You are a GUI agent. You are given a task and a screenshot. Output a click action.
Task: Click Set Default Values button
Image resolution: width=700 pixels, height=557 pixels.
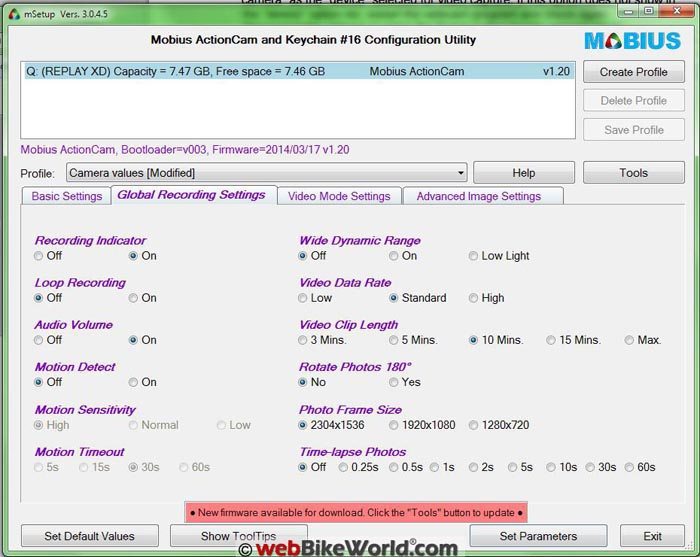coord(90,536)
